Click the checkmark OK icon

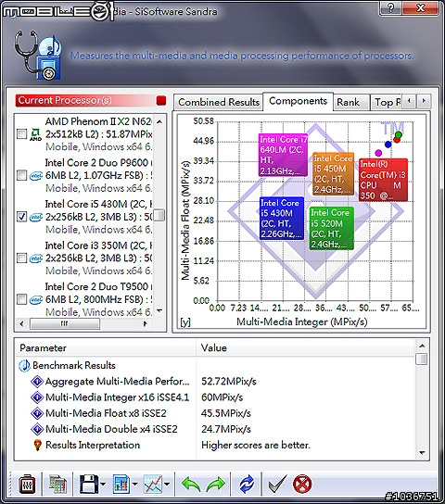pyautogui.click(x=277, y=484)
